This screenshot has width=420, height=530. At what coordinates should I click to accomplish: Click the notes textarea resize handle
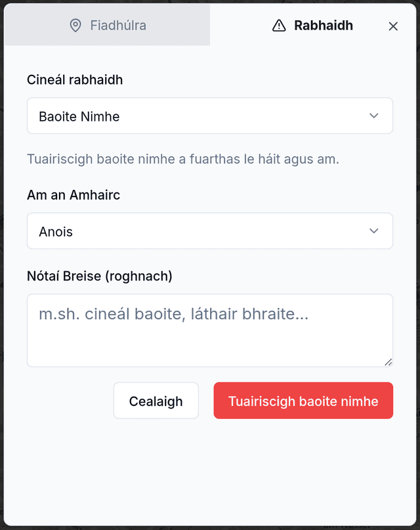tap(388, 362)
